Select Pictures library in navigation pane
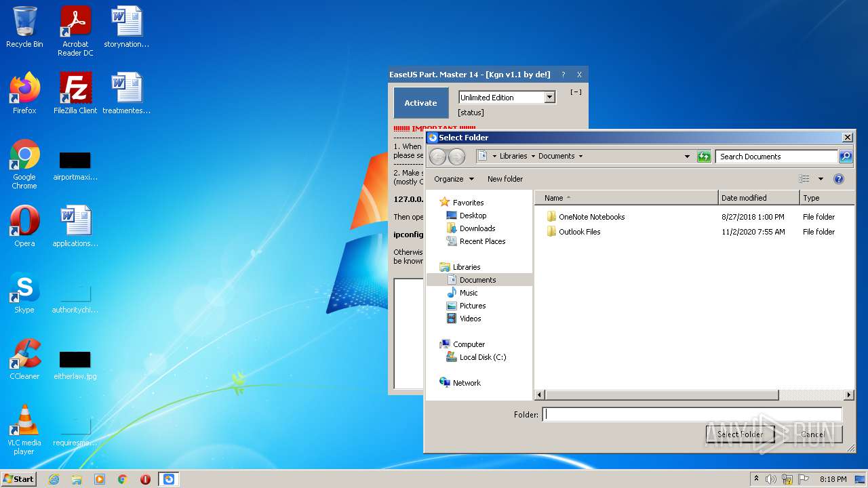868x488 pixels. pyautogui.click(x=473, y=306)
